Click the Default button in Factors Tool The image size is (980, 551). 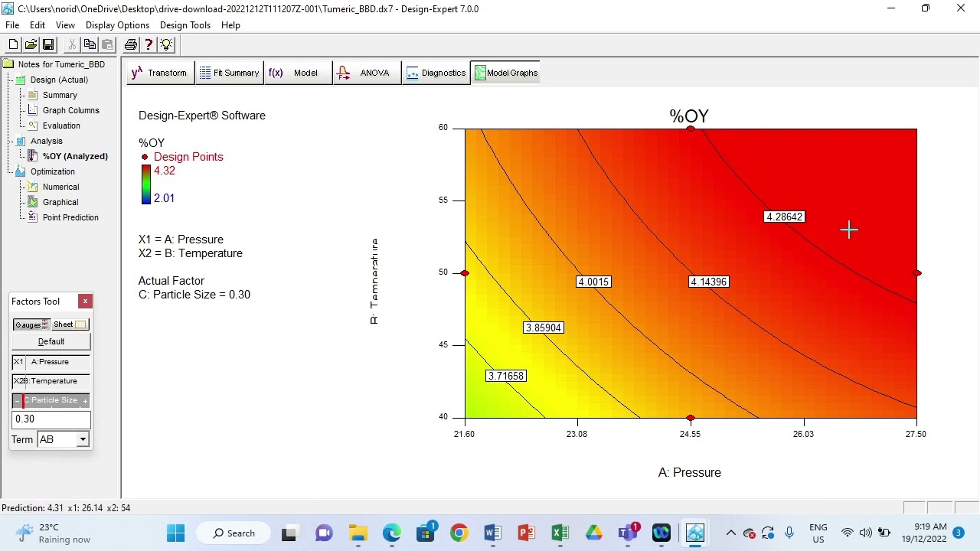(x=51, y=341)
